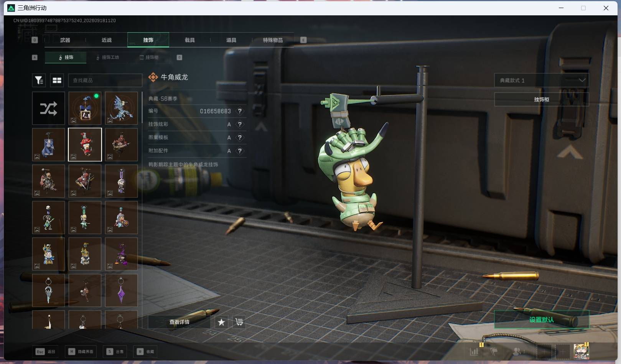Switch to the 近战 tab
Image resolution: width=621 pixels, height=364 pixels.
pos(107,40)
